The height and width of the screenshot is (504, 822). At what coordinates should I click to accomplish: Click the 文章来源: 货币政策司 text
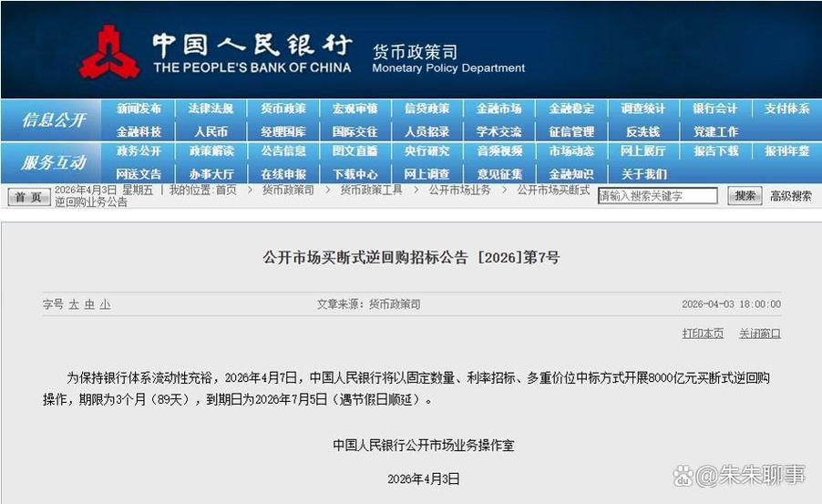click(368, 304)
